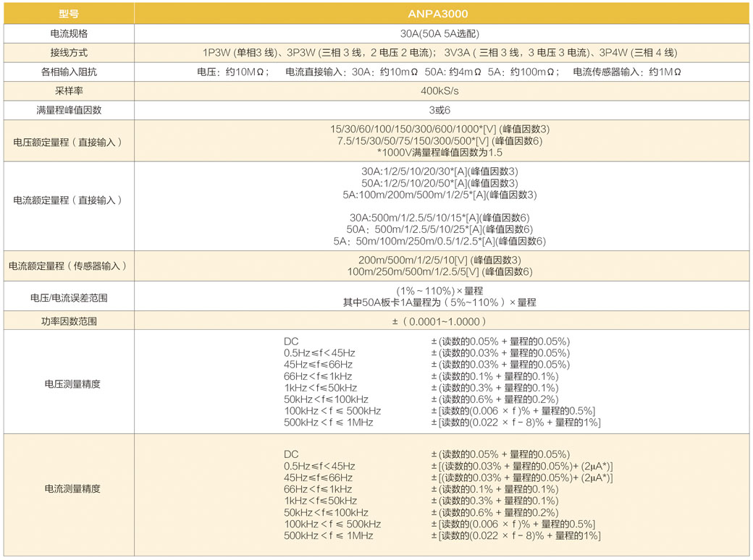
Task: Select the line '100m/250m/500m/1/2.5/5[V] (峰值因数6)'
Action: coord(439,271)
